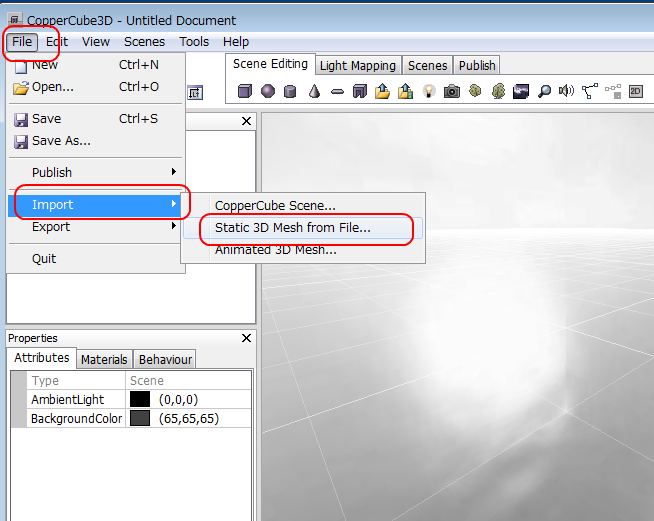Screen dimensions: 654x521
Task: Add a skybox with night sky icon
Action: [x=521, y=91]
